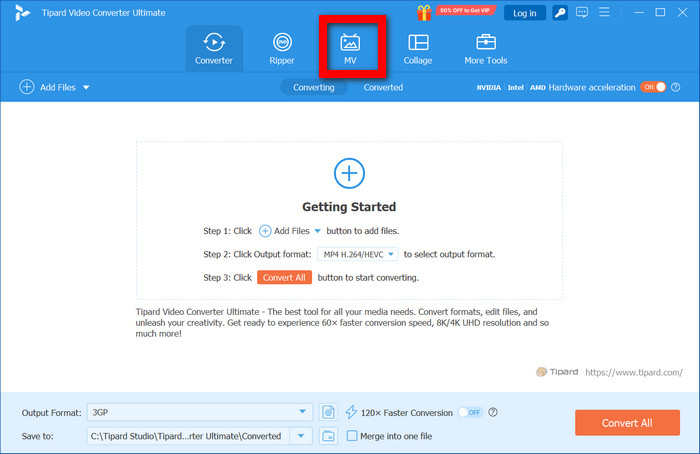
Task: Open the Output Format 3GP dropdown
Action: click(x=200, y=412)
